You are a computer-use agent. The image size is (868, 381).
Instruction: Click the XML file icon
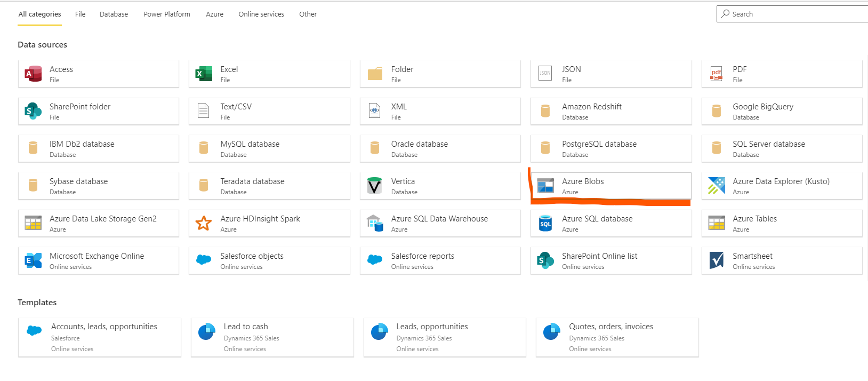pyautogui.click(x=375, y=110)
